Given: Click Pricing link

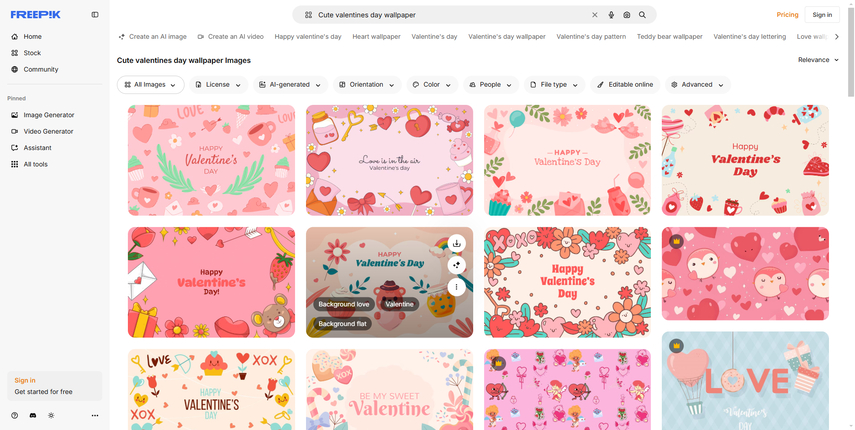Looking at the screenshot, I should [x=787, y=15].
